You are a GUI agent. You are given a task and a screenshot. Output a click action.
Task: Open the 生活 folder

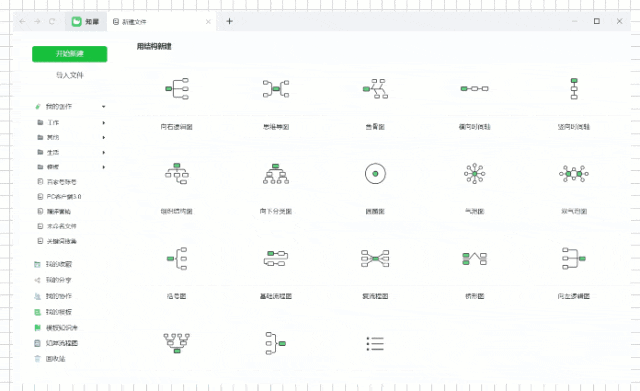coord(53,152)
